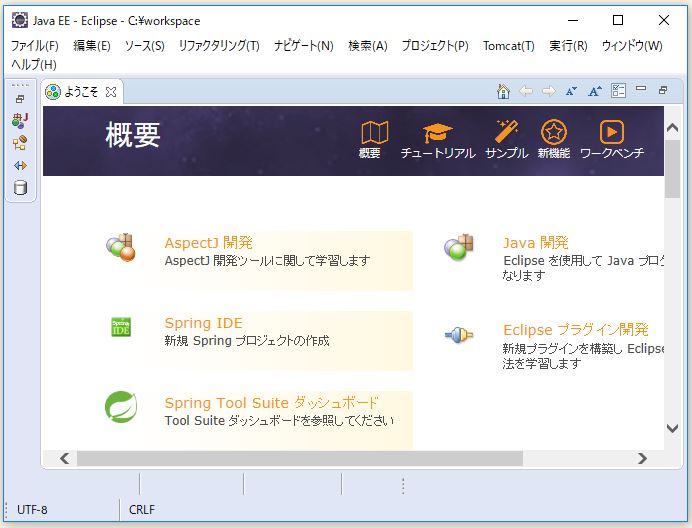Screen dimensions: 692x528
Task: Open the ソース(S) menu
Action: pos(144,45)
